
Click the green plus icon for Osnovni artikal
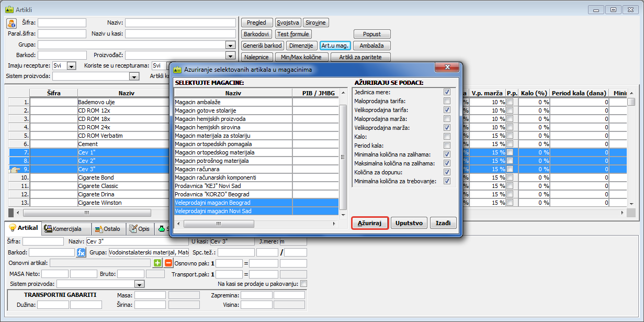click(x=157, y=263)
